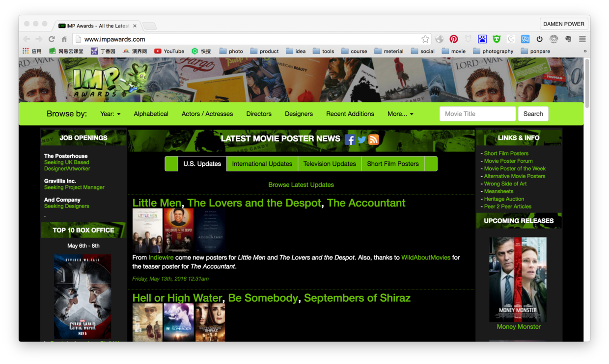
Task: Open the Twitter bird icon
Action: (362, 139)
